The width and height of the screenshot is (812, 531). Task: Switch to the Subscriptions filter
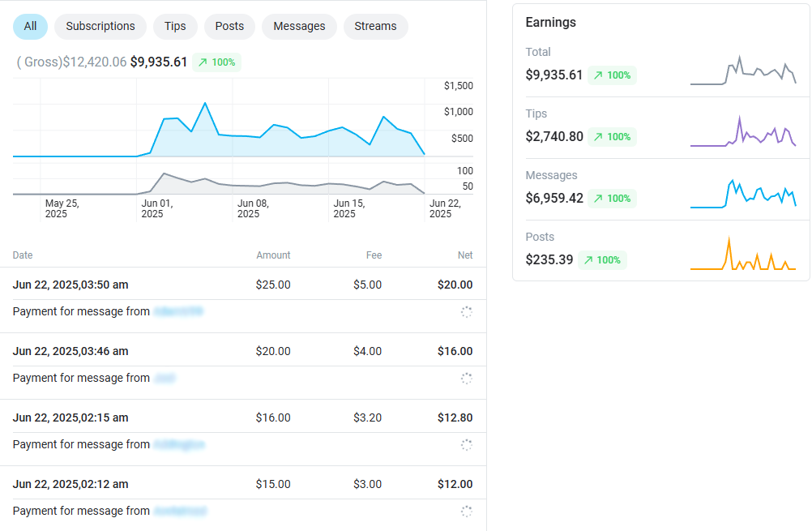click(x=100, y=26)
